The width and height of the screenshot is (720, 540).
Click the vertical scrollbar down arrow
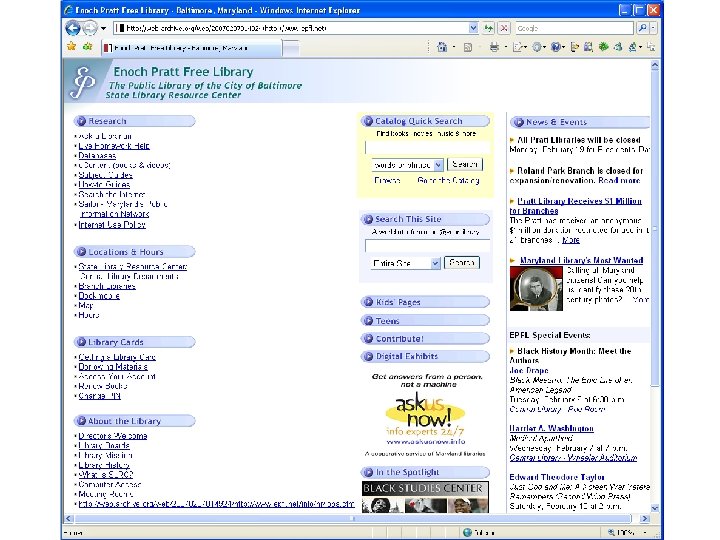655,507
